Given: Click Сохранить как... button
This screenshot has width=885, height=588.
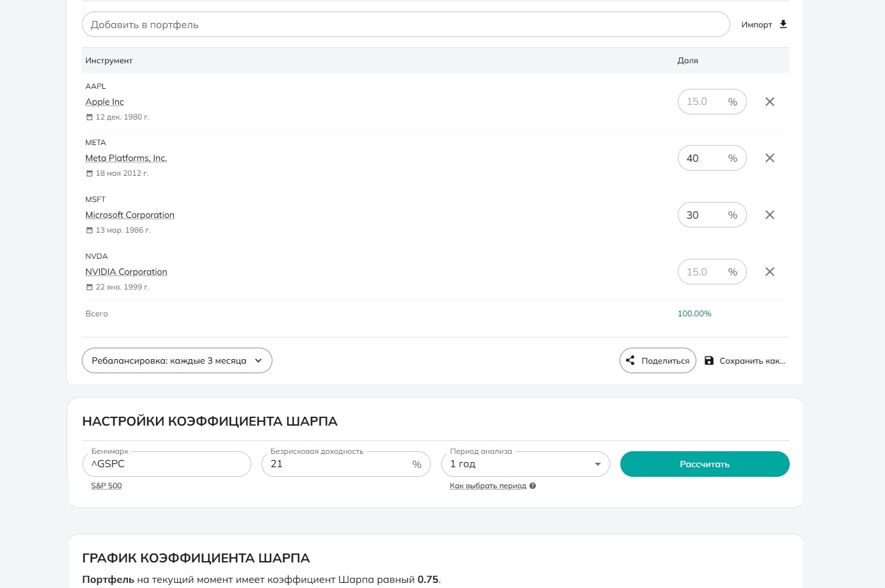Looking at the screenshot, I should coord(745,360).
